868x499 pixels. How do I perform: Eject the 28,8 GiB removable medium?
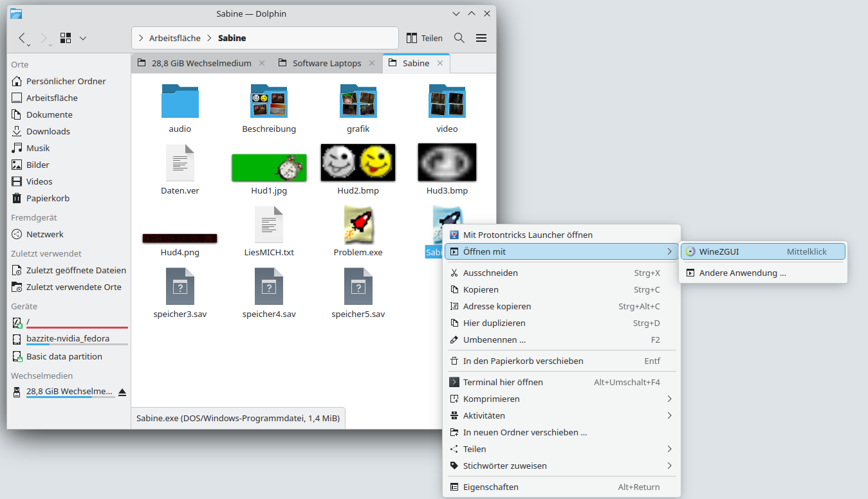point(122,392)
